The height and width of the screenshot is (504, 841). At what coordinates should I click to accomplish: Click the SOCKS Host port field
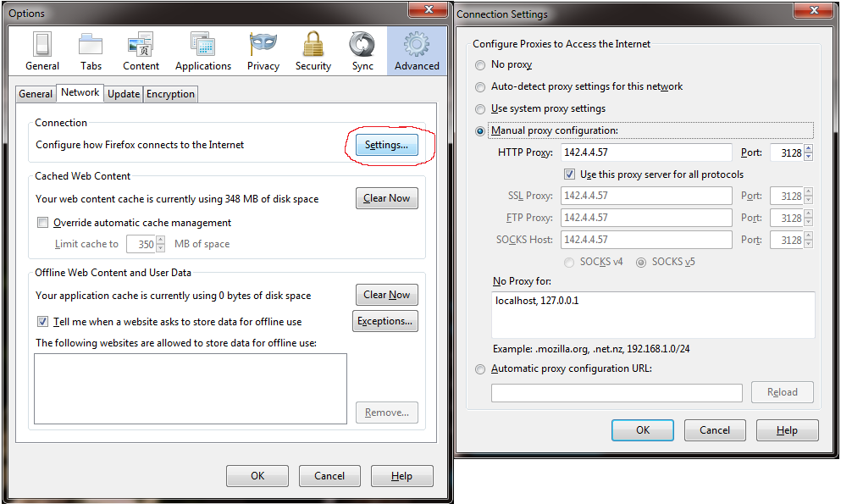(787, 241)
